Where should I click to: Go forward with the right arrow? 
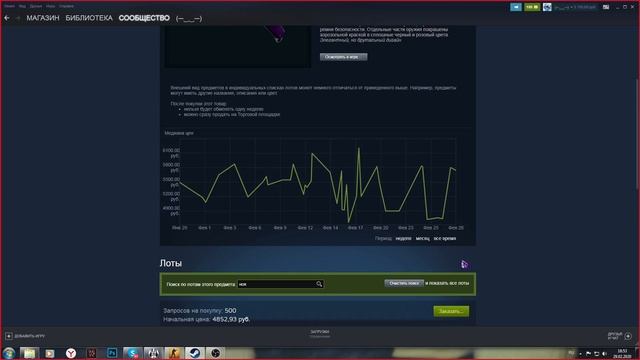pyautogui.click(x=18, y=18)
